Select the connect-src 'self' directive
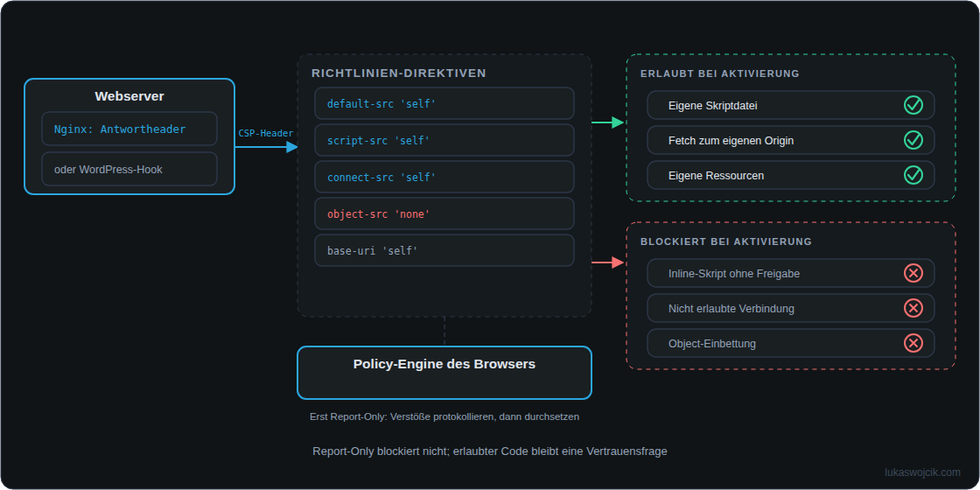This screenshot has width=980, height=490. pos(444,177)
